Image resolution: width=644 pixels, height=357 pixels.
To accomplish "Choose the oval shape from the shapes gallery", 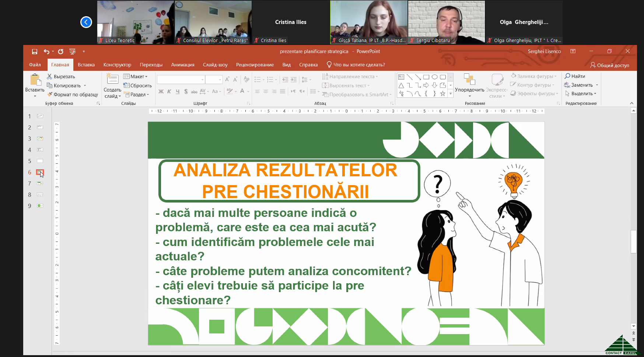I will click(x=434, y=77).
